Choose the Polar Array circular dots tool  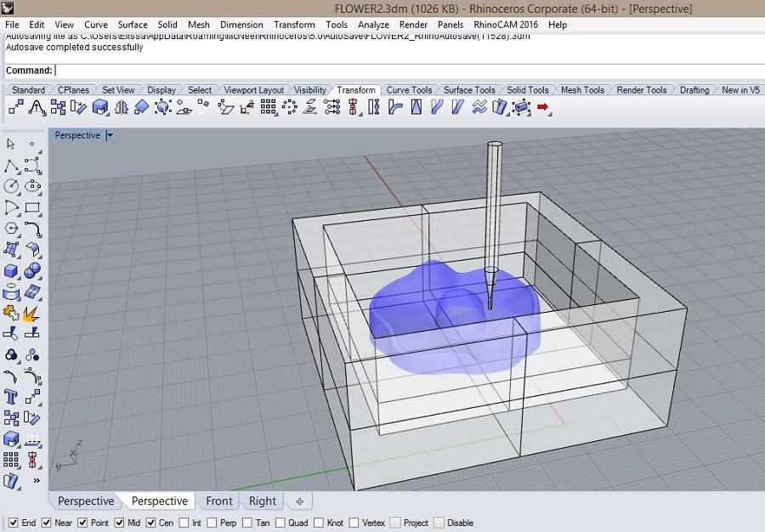(x=289, y=107)
